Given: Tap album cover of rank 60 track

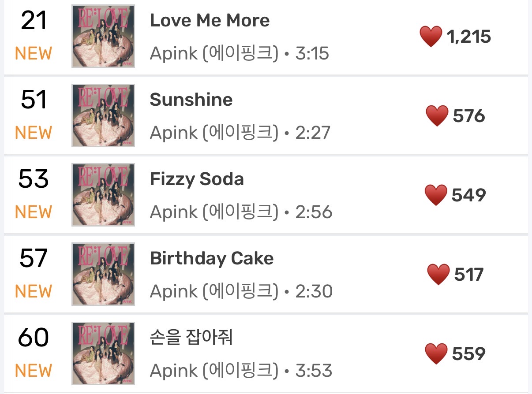Looking at the screenshot, I should click(x=103, y=353).
